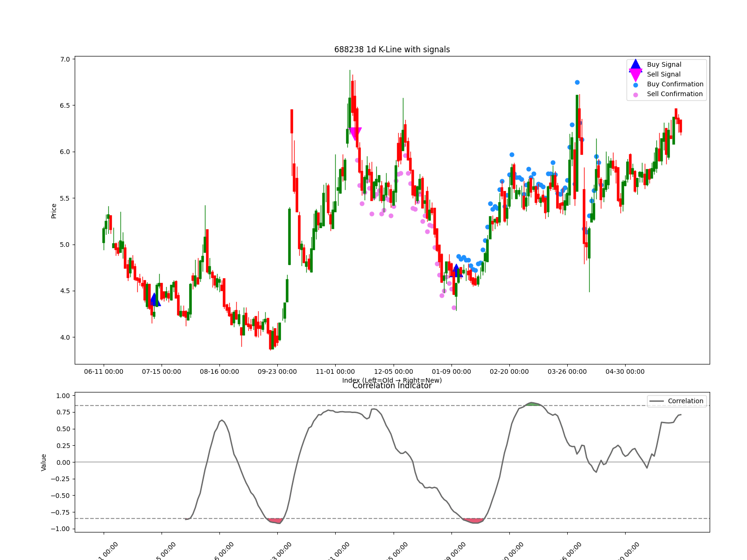Click the '08-16 00:00' date tick label
747x560 pixels.
pos(219,372)
